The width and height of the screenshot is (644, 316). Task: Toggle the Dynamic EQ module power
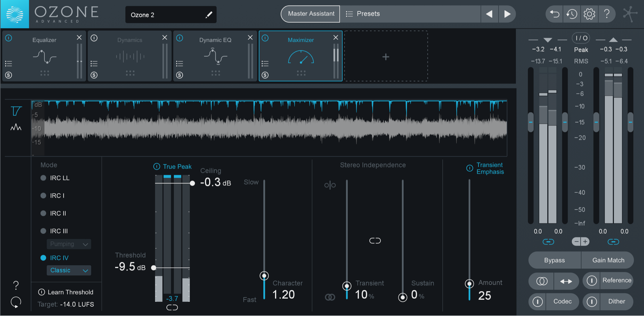pos(180,38)
